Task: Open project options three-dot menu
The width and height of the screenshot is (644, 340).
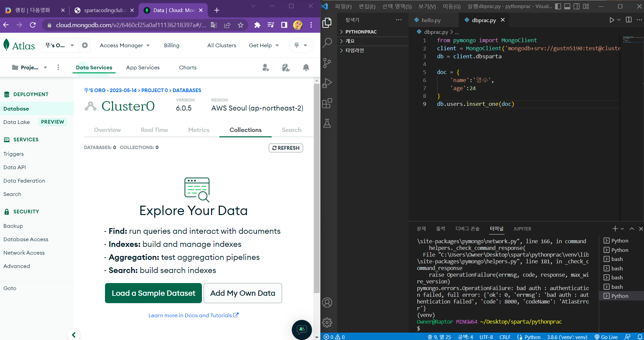Action: [58, 68]
